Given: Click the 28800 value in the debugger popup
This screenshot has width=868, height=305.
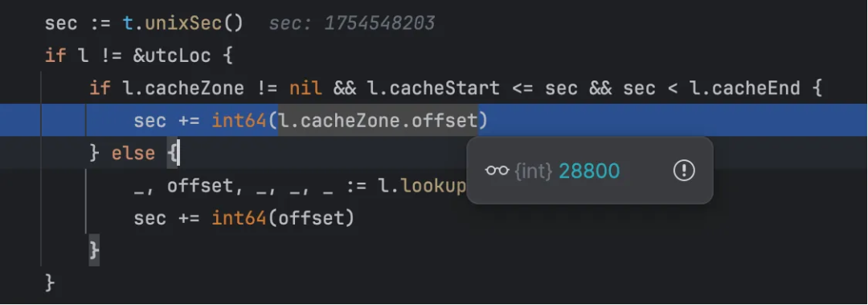Looking at the screenshot, I should pyautogui.click(x=589, y=171).
